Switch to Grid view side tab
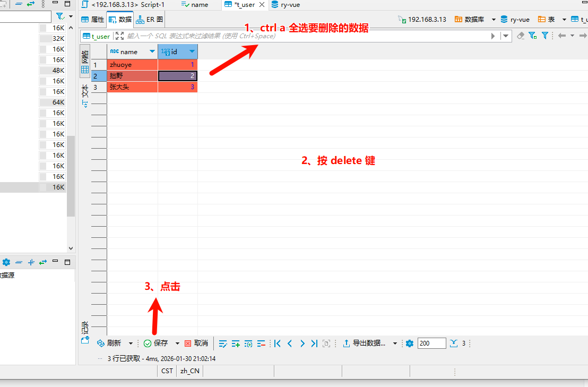This screenshot has height=387, width=588. click(x=85, y=61)
